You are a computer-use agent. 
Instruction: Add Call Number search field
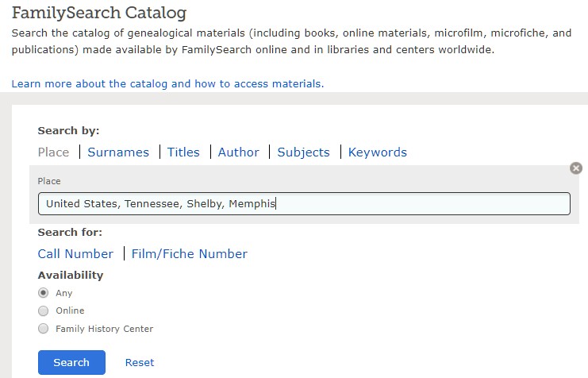click(75, 254)
